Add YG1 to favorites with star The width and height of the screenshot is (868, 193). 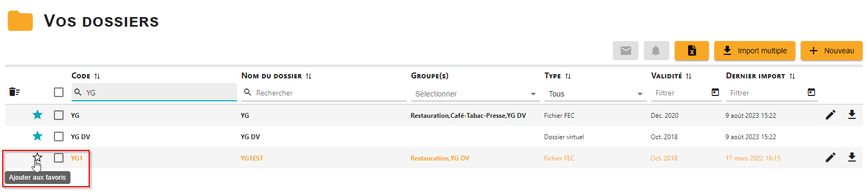(x=37, y=157)
